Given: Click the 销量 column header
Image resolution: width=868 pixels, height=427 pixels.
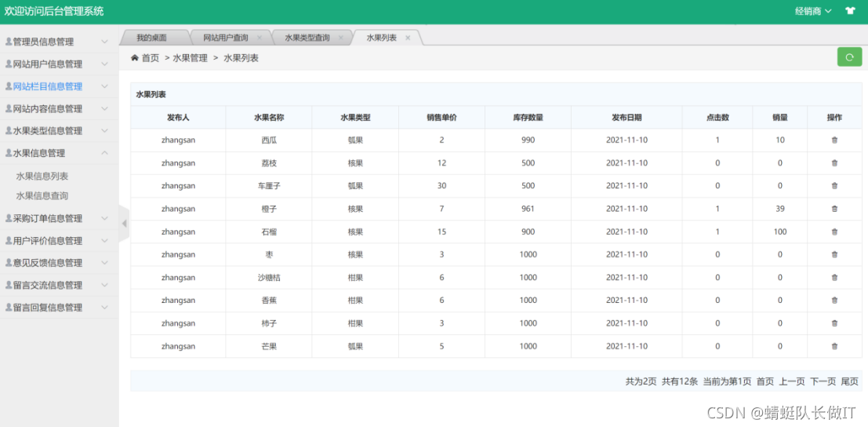Looking at the screenshot, I should (780, 118).
